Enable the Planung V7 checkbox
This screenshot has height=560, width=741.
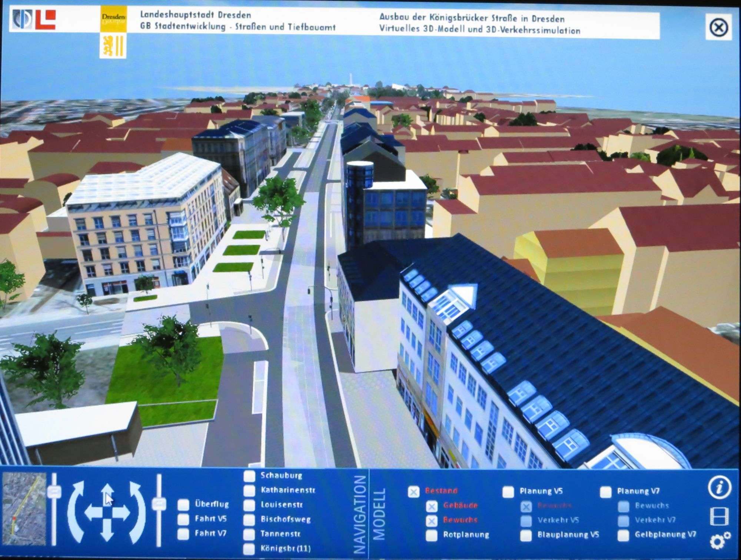pos(605,492)
